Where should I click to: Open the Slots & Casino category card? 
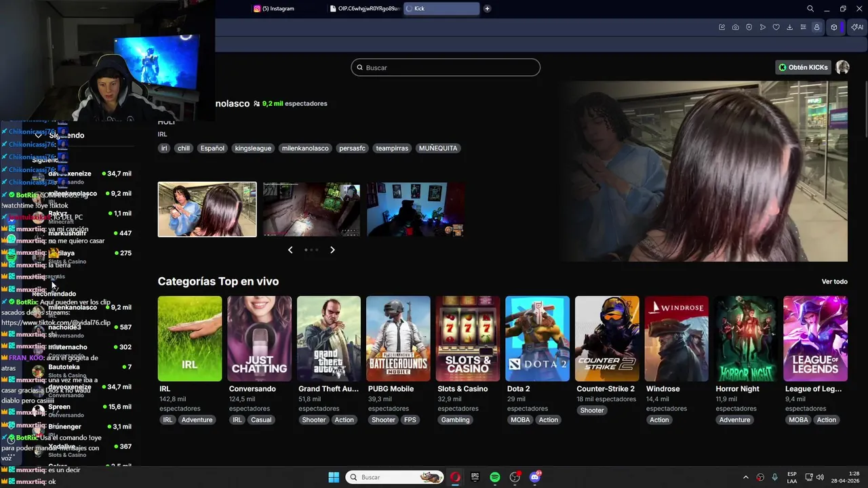click(468, 338)
